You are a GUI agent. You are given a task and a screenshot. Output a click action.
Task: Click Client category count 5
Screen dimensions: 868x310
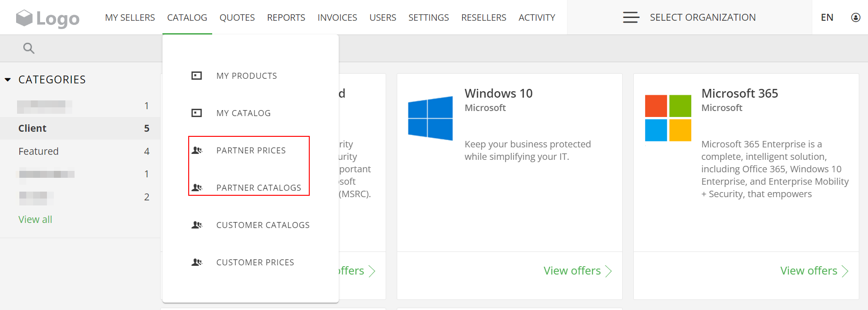tap(147, 128)
